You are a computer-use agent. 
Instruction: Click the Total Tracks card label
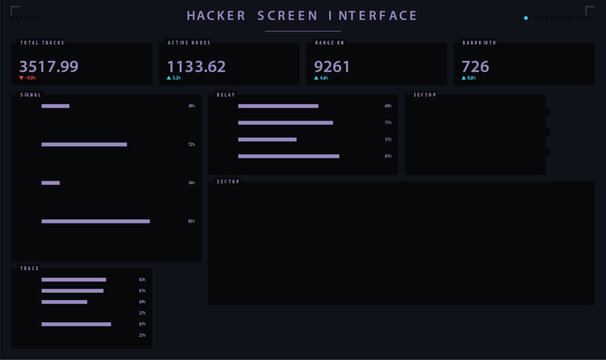coord(42,43)
